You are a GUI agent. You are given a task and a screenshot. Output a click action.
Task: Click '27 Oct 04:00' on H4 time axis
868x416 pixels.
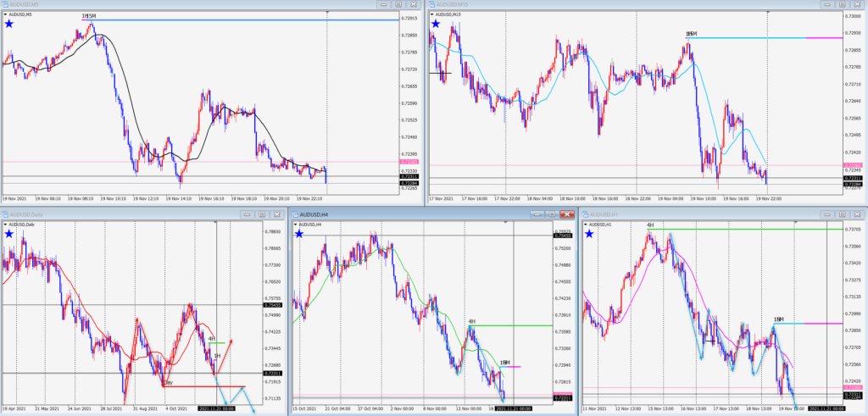point(370,408)
